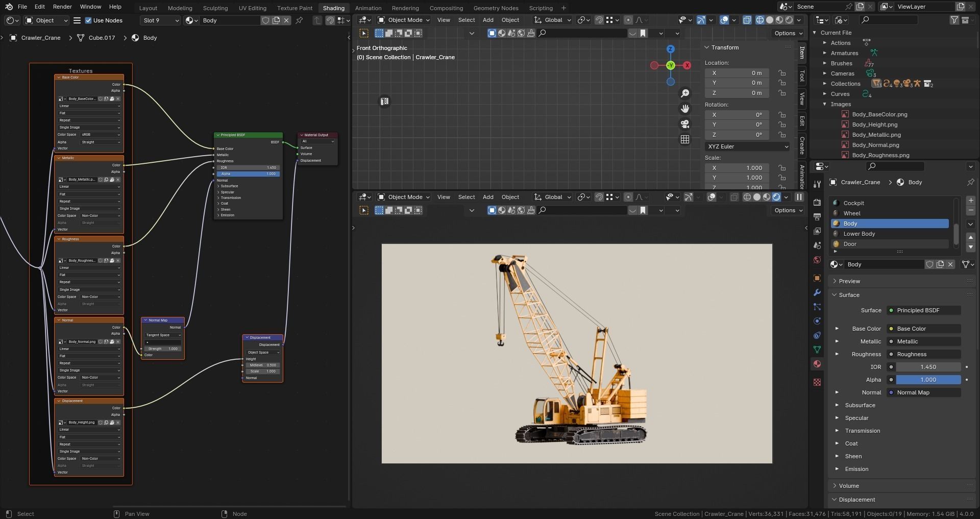Open the Scene properties tab icon
The image size is (980, 519).
tap(817, 245)
